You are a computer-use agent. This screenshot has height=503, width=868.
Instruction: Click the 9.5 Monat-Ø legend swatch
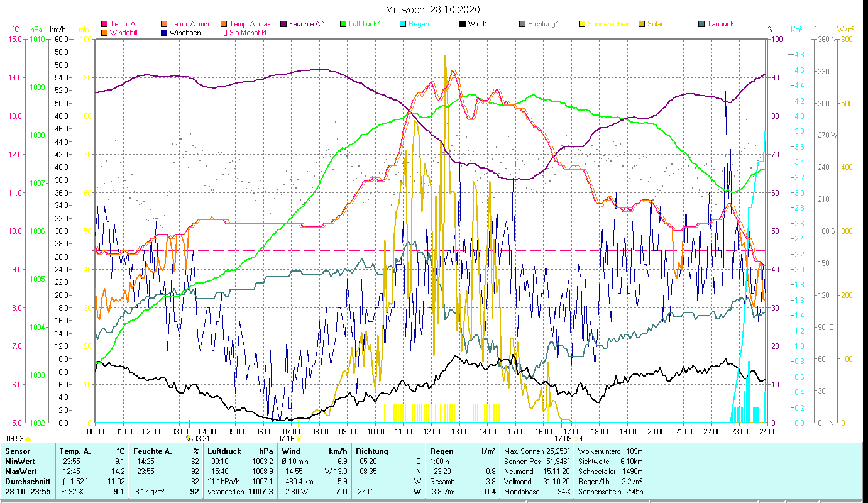coord(223,33)
